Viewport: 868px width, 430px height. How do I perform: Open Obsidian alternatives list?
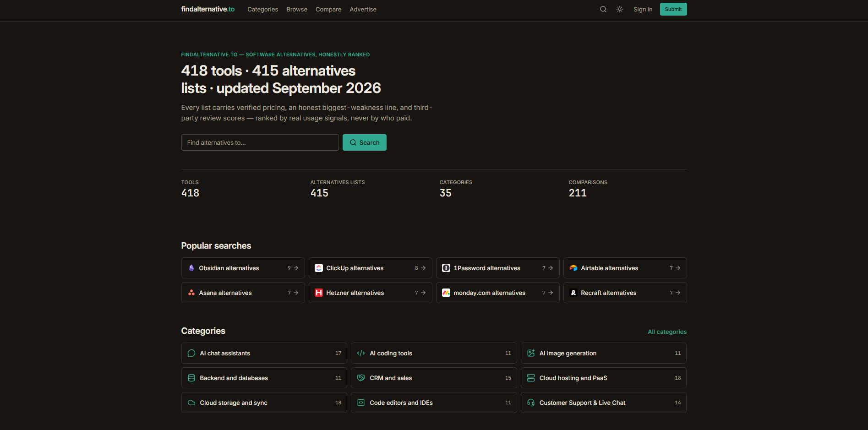pos(243,268)
